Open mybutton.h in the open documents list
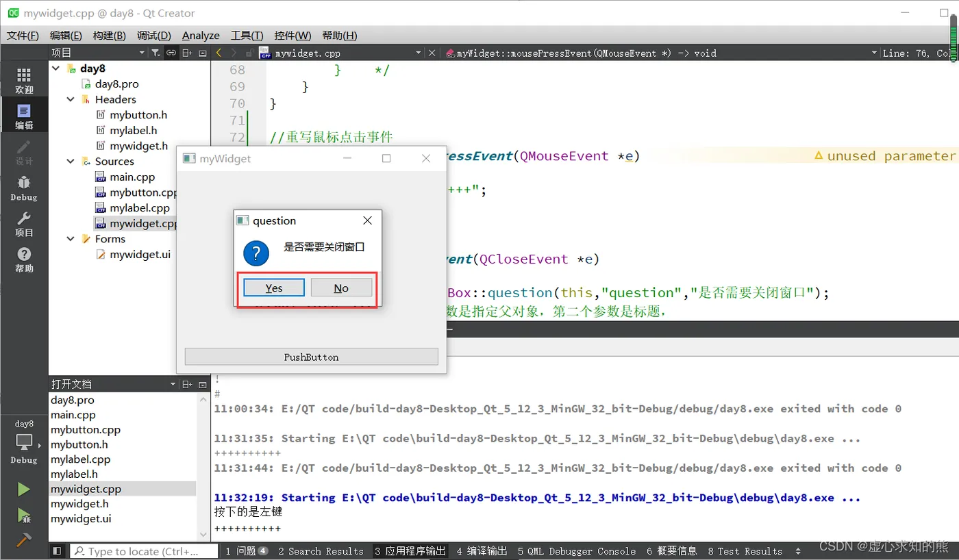This screenshot has height=560, width=959. (79, 444)
